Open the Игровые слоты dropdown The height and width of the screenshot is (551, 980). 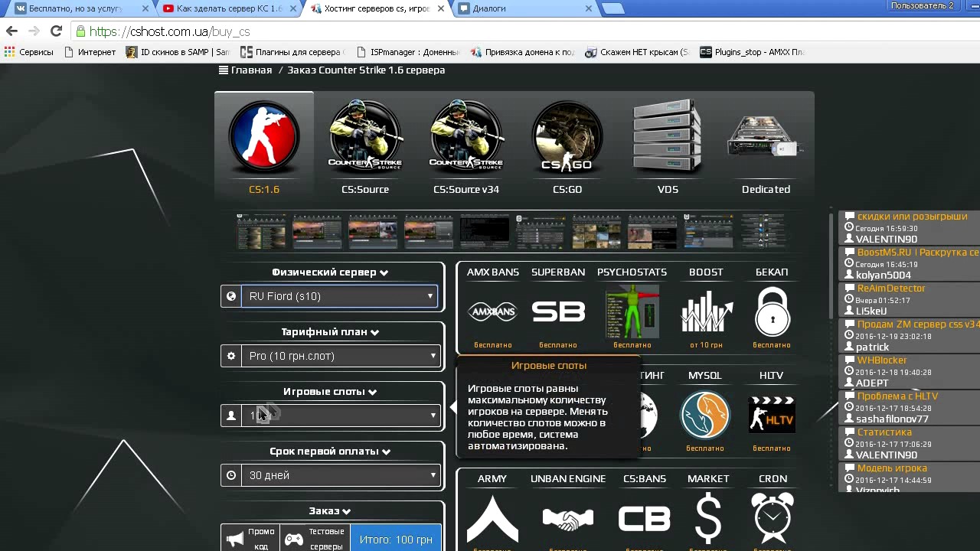(341, 416)
